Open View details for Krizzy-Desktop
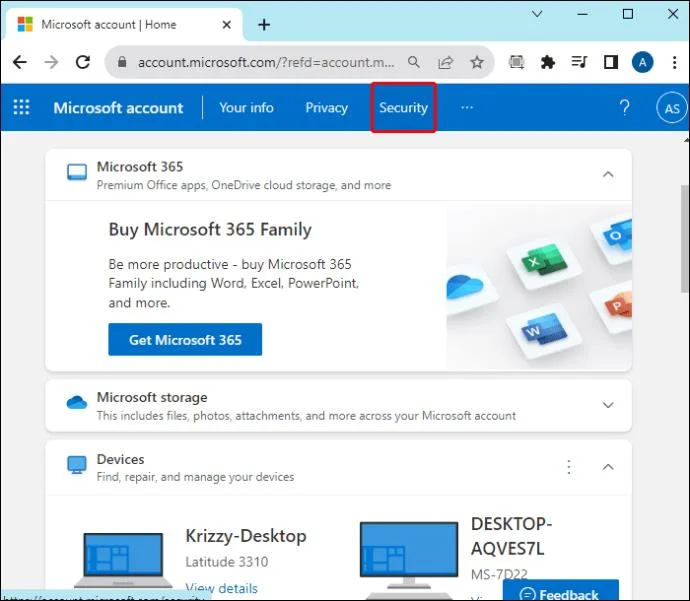This screenshot has width=690, height=601. pos(221,588)
